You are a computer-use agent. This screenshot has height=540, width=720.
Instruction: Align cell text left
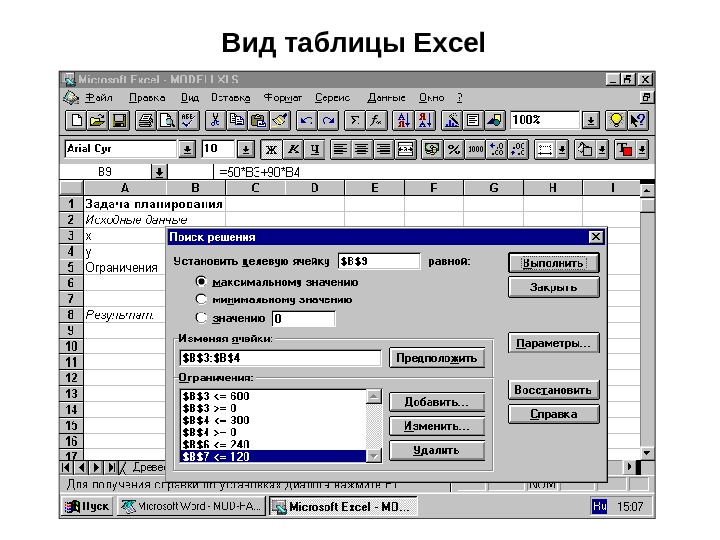tap(340, 149)
